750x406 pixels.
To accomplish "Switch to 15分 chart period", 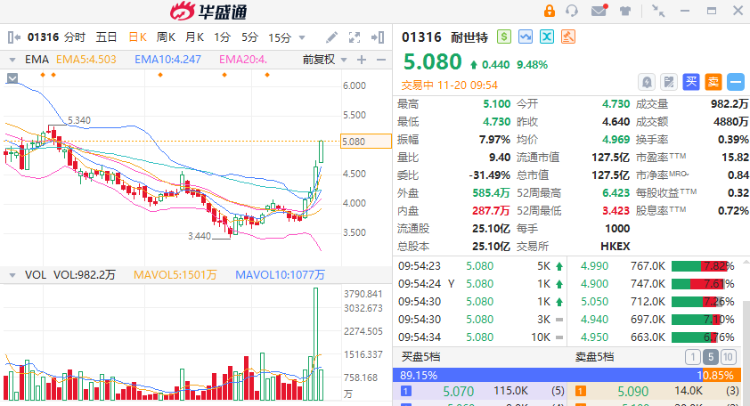I will click(280, 37).
